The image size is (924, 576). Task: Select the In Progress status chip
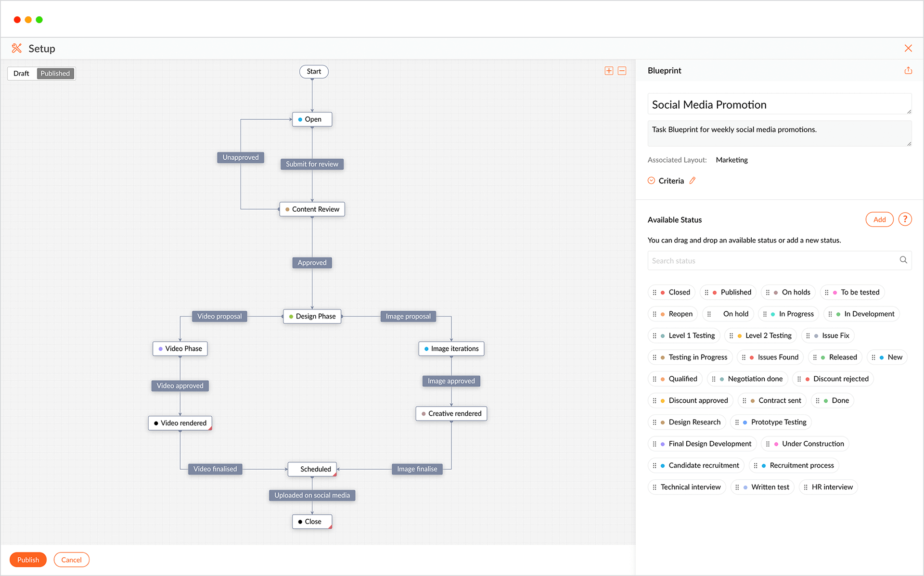788,314
